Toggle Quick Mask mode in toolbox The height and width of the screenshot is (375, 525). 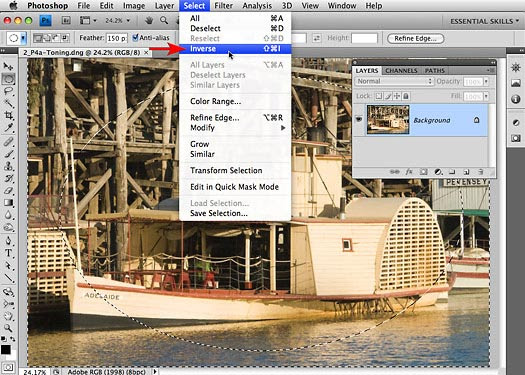pos(8,367)
